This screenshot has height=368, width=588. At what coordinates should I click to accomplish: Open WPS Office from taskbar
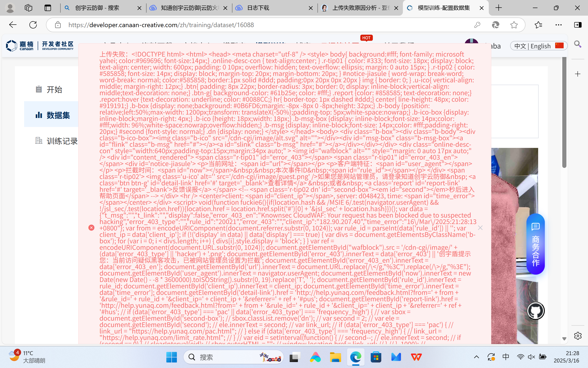coord(416,357)
